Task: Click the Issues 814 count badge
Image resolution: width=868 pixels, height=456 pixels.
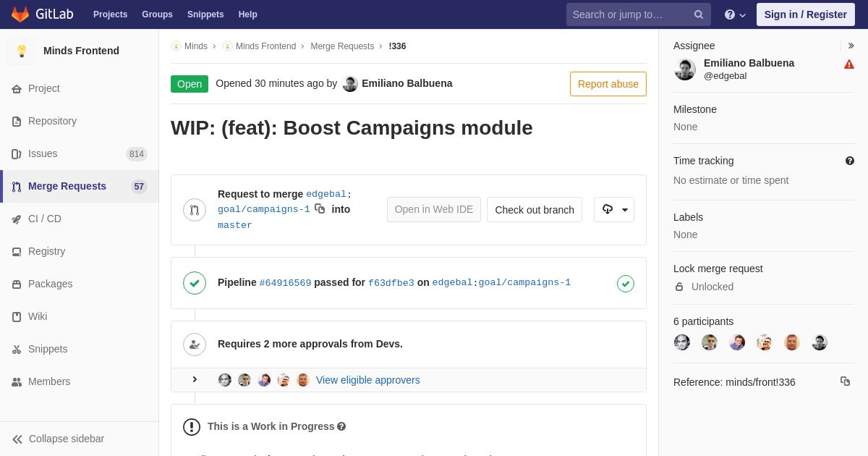Action: (137, 154)
